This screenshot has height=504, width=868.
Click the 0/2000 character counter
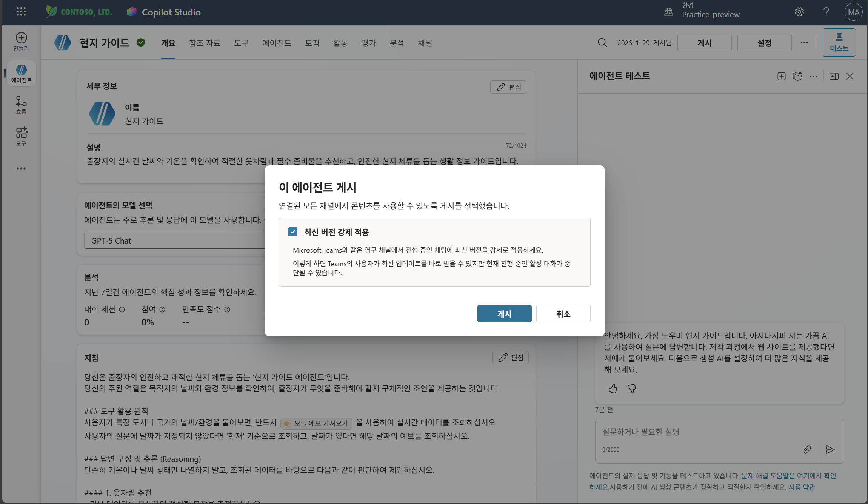(611, 450)
